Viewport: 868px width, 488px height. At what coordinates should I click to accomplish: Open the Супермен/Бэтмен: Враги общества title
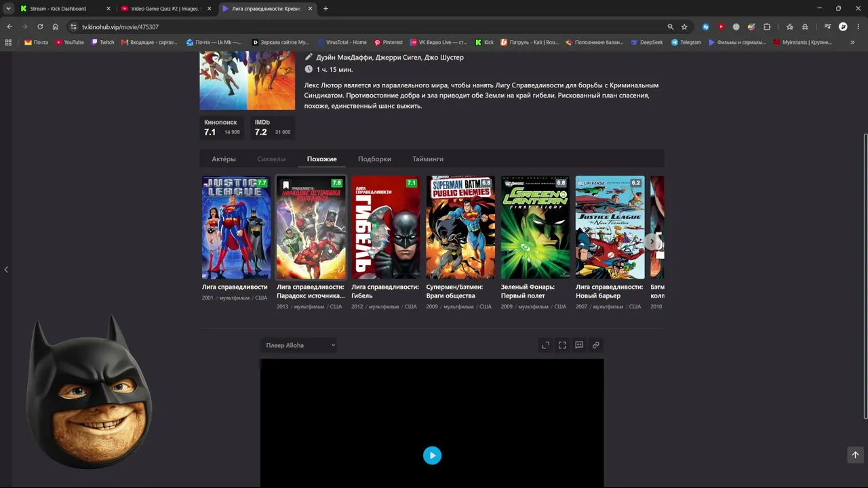[x=455, y=291]
